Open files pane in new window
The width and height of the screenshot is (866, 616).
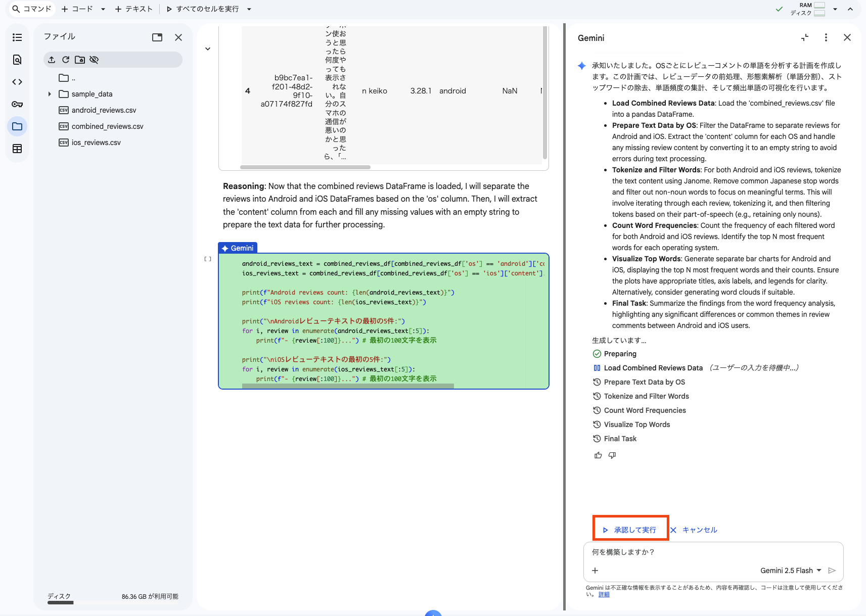[157, 37]
